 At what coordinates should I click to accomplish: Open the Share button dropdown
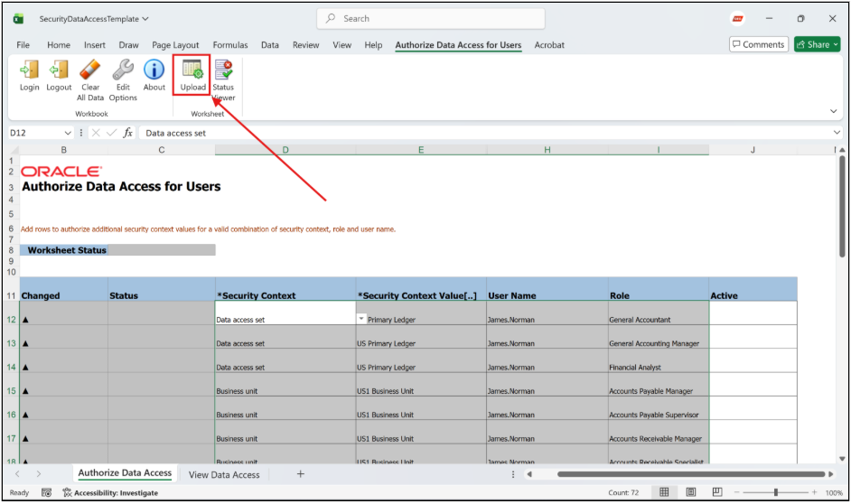(x=836, y=44)
